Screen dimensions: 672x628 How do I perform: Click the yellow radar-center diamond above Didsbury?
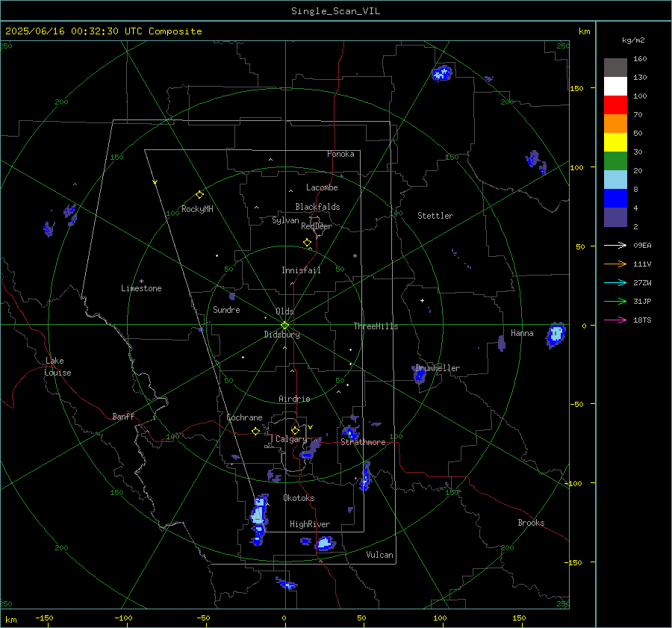(x=284, y=326)
